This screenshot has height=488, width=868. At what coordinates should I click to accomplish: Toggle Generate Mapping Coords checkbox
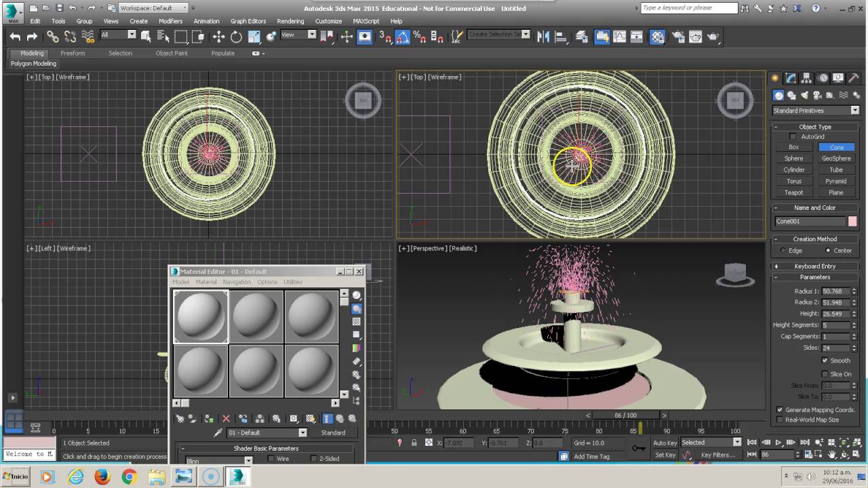[x=780, y=410]
